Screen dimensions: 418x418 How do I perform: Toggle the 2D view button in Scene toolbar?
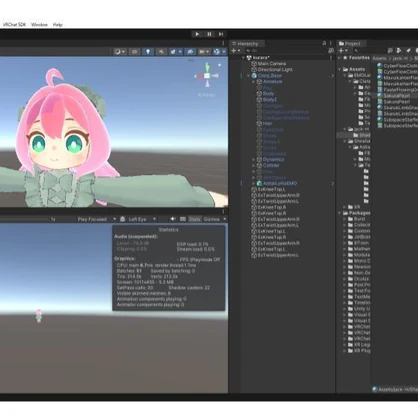coord(135,52)
